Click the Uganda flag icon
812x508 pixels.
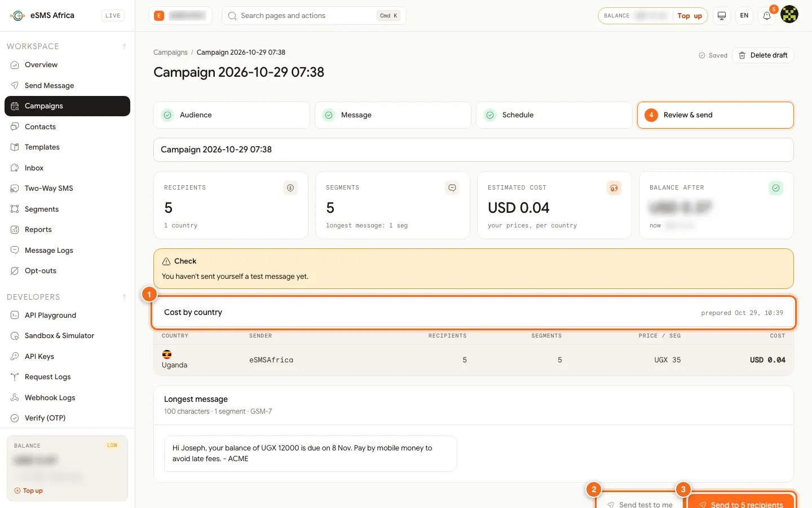(167, 354)
